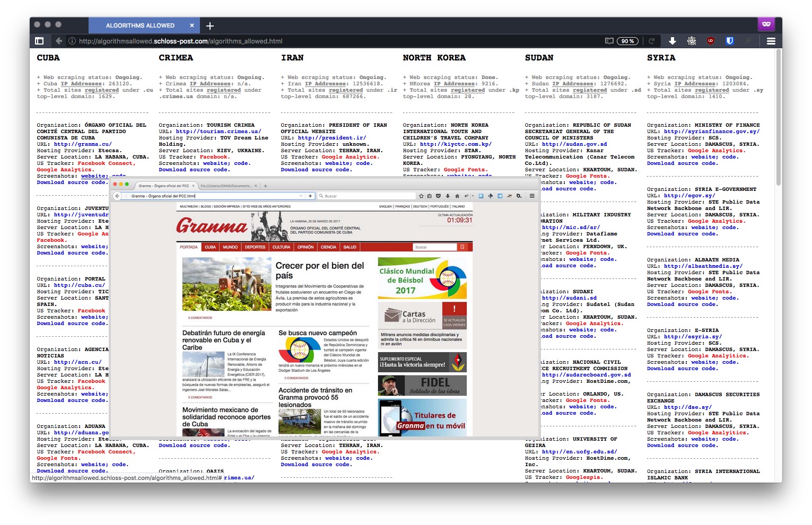Open the main browser hamburger menu
This screenshot has width=812, height=525.
click(771, 41)
